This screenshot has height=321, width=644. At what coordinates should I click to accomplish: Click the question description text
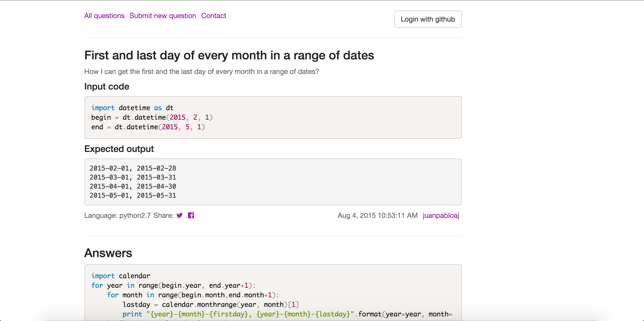(x=201, y=72)
